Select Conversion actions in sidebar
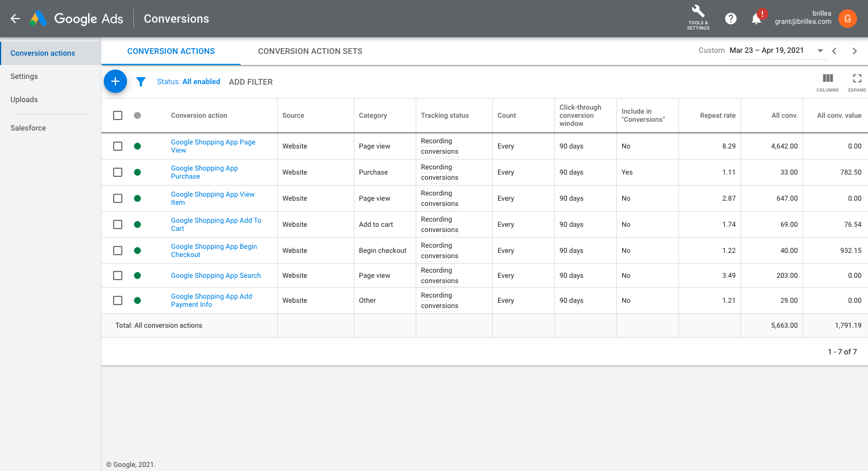The width and height of the screenshot is (868, 471). [x=50, y=53]
